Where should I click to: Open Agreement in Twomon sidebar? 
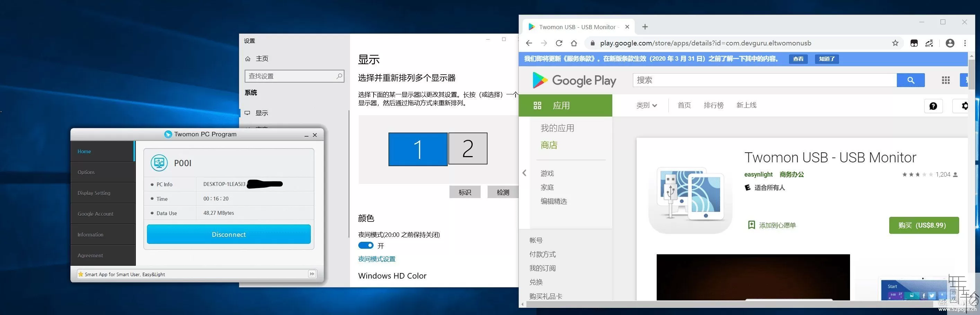[103, 255]
